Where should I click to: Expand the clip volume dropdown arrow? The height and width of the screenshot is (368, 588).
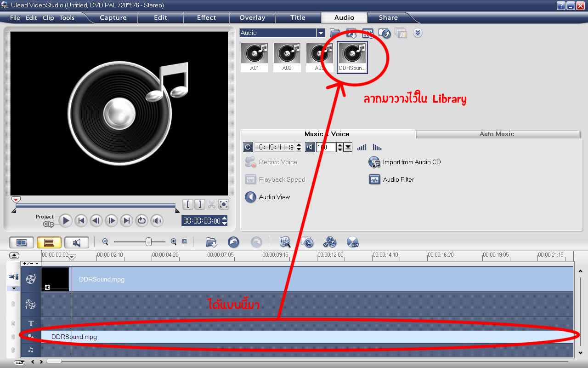coord(348,147)
